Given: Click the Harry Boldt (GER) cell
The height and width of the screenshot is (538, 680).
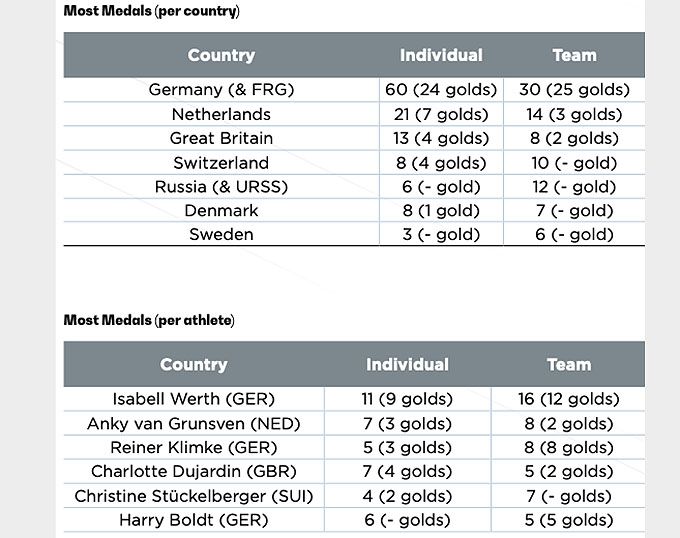Looking at the screenshot, I should [194, 520].
